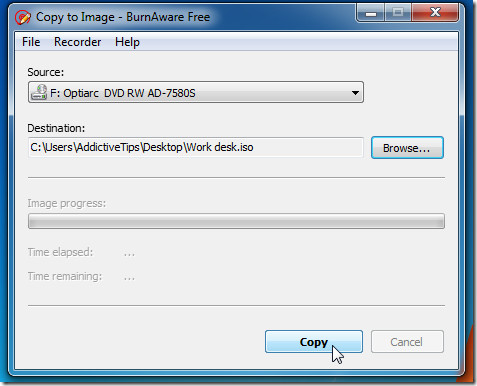Click the Source: label
477x386 pixels.
coord(45,72)
